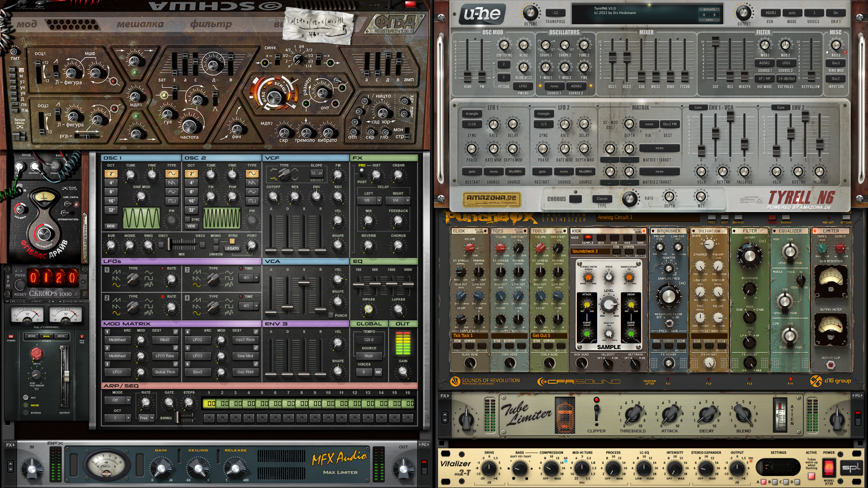This screenshot has height=488, width=868.
Task: Enable SYNC in OSC 2
Action: click(188, 219)
